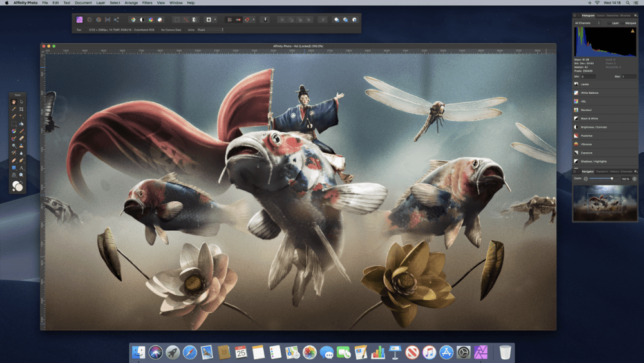Add a White Balance adjustment
The width and height of the screenshot is (644, 363).
[x=605, y=93]
